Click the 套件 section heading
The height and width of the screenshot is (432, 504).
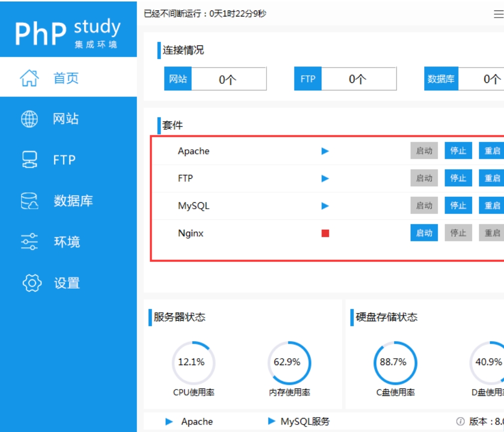(173, 125)
